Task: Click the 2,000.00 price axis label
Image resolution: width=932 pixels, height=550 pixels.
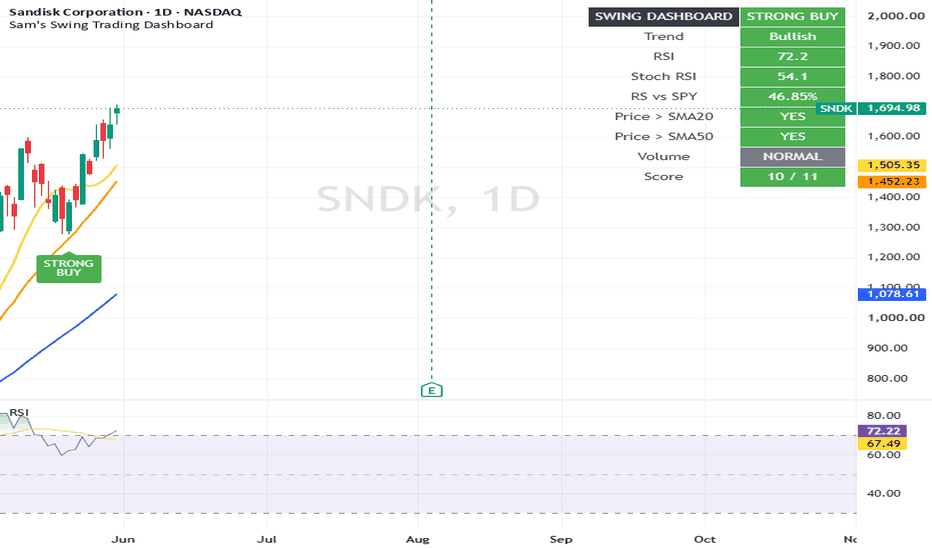Action: 896,16
